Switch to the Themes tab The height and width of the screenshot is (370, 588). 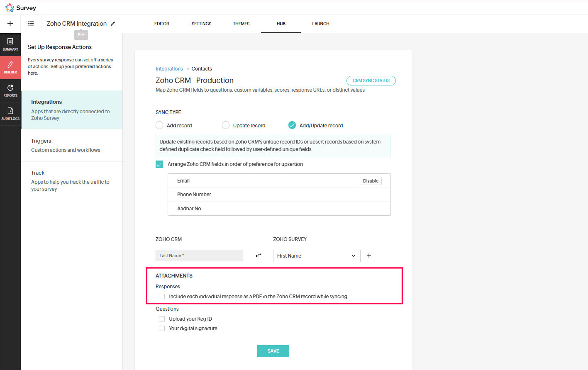(241, 24)
